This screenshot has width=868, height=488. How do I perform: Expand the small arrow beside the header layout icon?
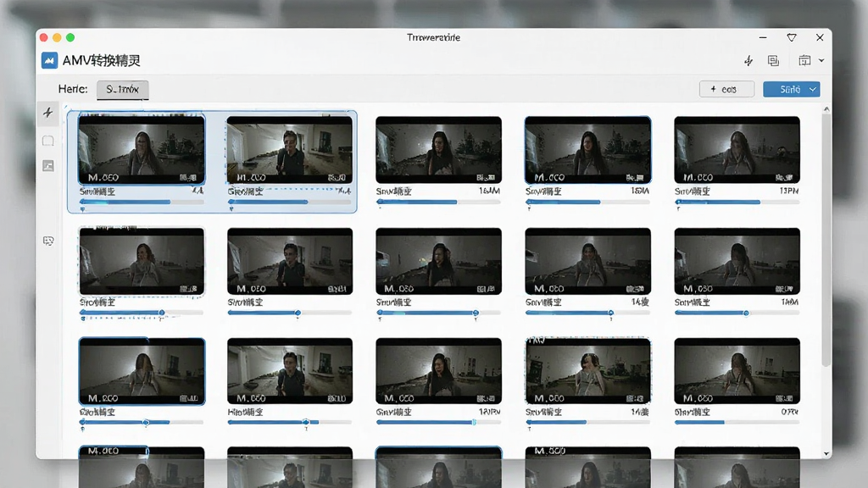[x=821, y=60]
